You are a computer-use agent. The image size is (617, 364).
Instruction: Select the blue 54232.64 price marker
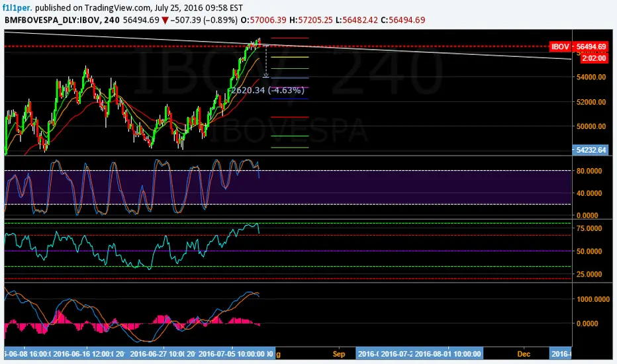tap(591, 150)
